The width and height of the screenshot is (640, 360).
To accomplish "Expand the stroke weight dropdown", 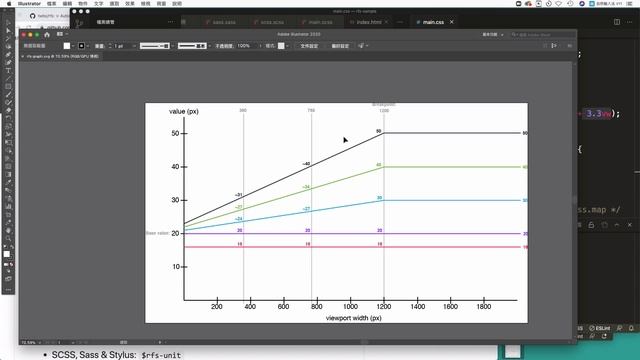I will coord(134,46).
